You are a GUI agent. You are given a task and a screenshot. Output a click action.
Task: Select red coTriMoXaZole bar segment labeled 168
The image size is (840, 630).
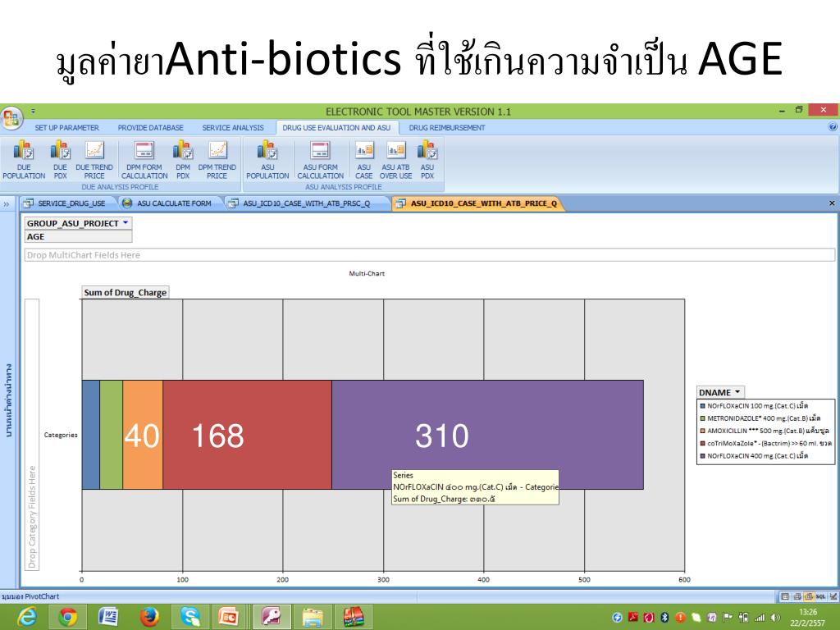pos(247,435)
